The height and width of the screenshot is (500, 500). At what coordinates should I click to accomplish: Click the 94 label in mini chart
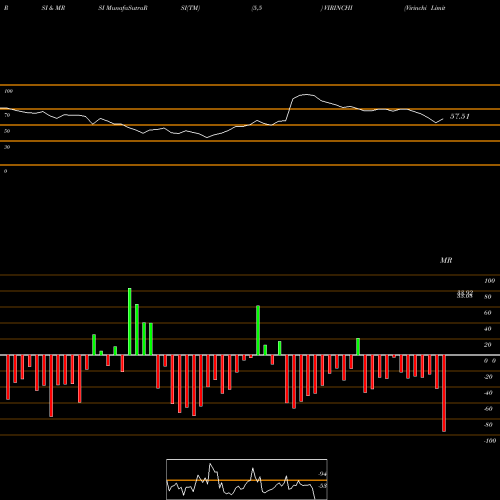pos(322,474)
